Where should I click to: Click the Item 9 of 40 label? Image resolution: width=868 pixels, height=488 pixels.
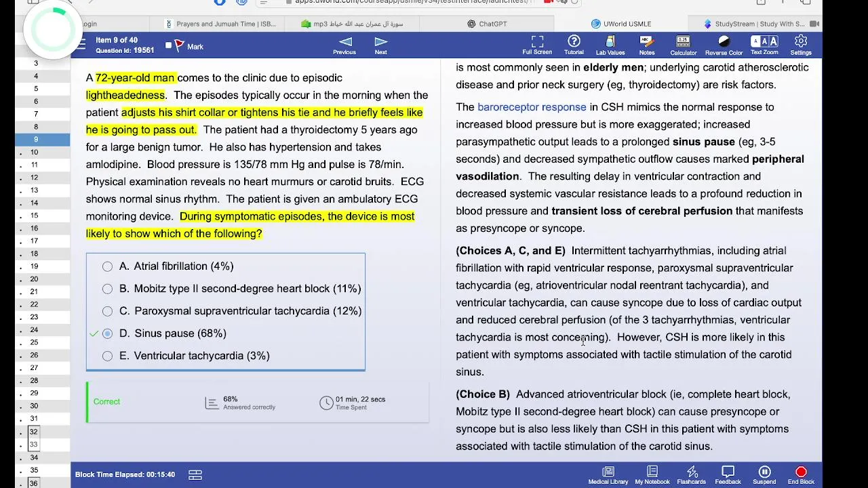point(117,41)
